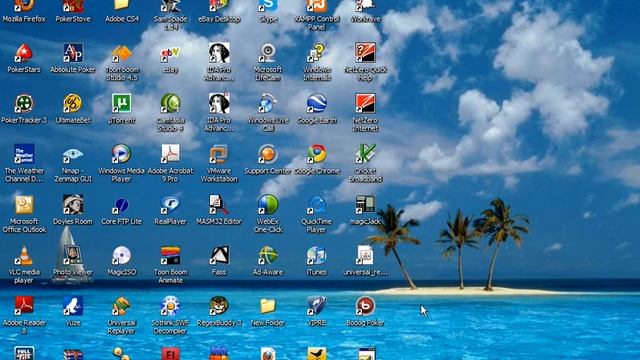Launch Bodog Poker from the desktop
Viewport: 640px width, 360px height.
point(365,306)
